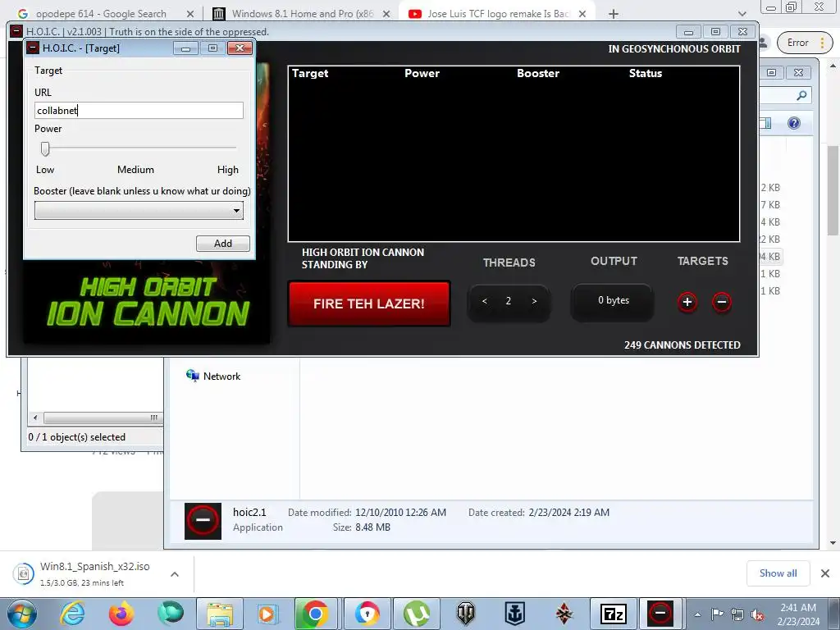The height and width of the screenshot is (630, 840).
Task: Decrease the HOIC thread count arrow
Action: (x=484, y=301)
